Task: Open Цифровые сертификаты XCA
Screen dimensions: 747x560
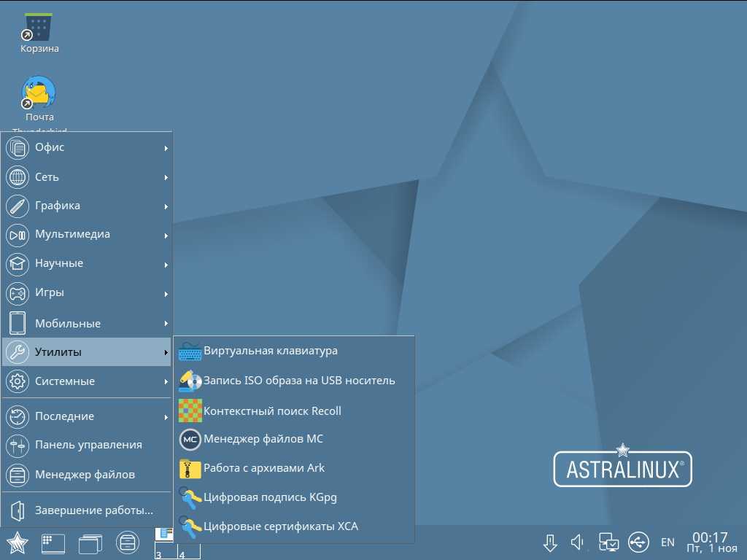Action: (x=280, y=526)
